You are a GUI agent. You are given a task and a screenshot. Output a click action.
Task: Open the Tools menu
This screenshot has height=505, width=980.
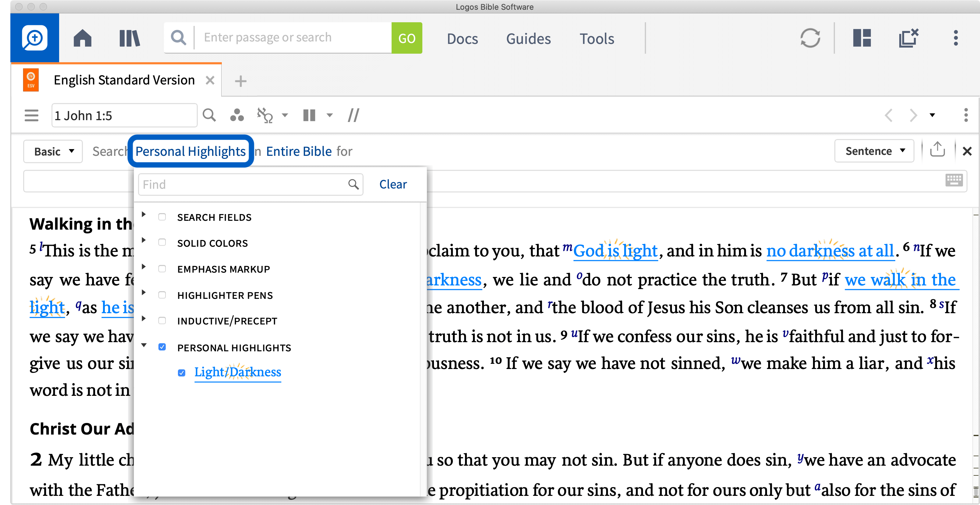[x=597, y=38]
